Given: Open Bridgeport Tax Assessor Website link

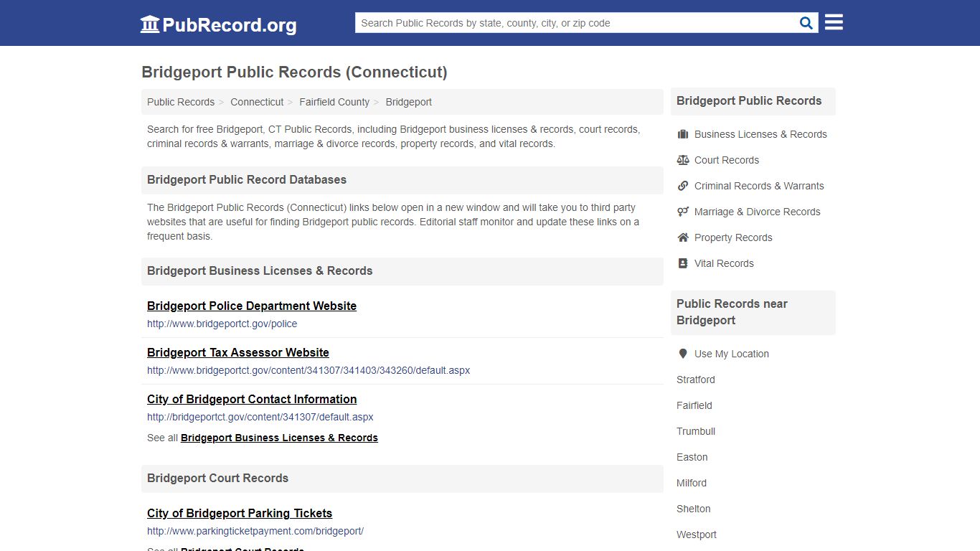Looking at the screenshot, I should click(x=238, y=352).
